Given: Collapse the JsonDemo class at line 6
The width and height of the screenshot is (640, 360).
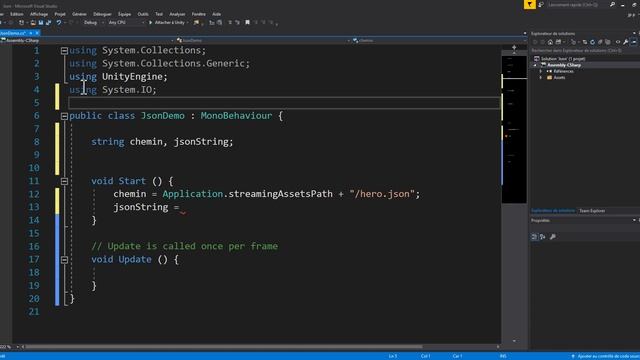Looking at the screenshot, I should [x=64, y=116].
